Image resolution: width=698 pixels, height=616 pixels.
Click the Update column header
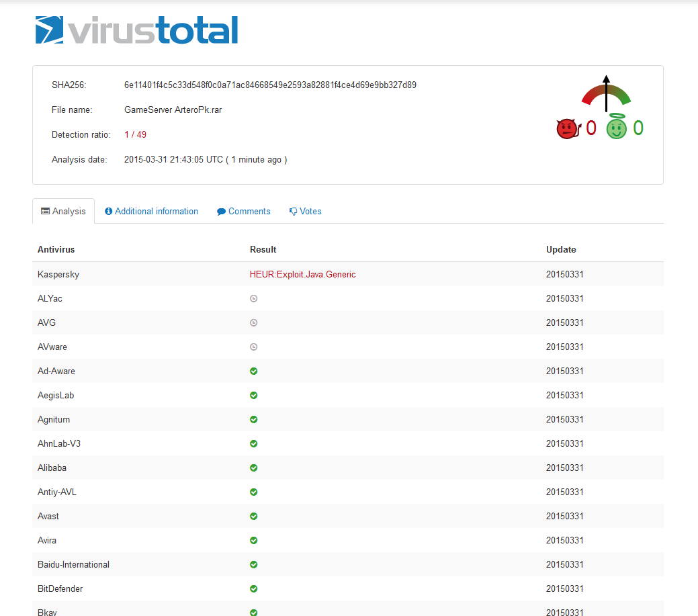coord(561,250)
